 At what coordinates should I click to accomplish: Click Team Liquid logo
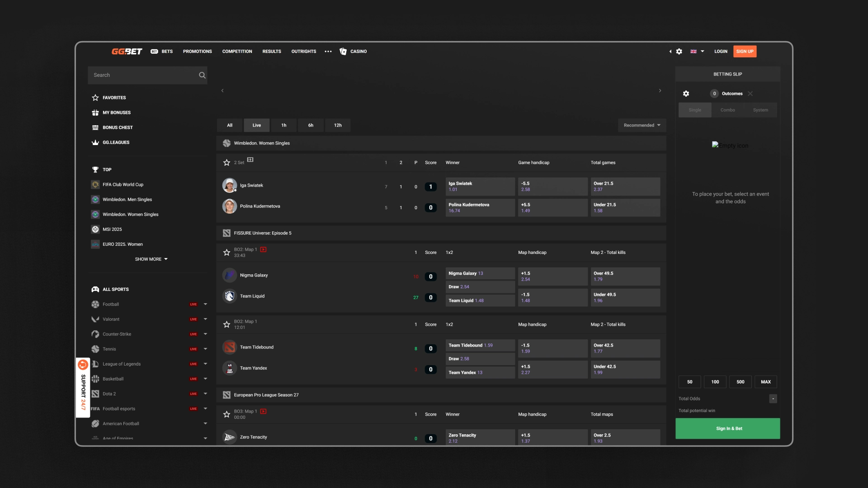click(230, 296)
